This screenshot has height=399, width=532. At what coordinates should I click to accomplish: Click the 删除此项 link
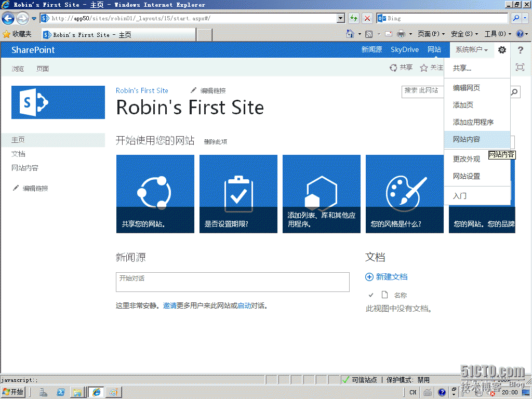(x=216, y=142)
